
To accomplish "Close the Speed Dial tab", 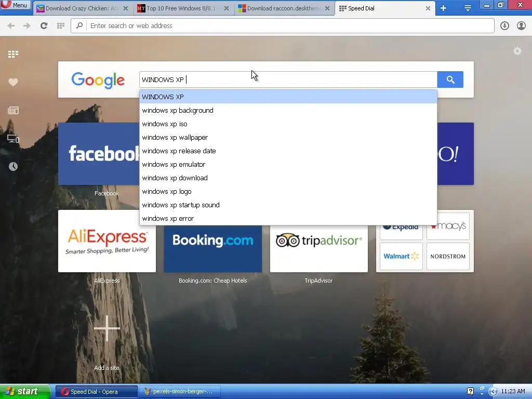I will tap(428, 8).
